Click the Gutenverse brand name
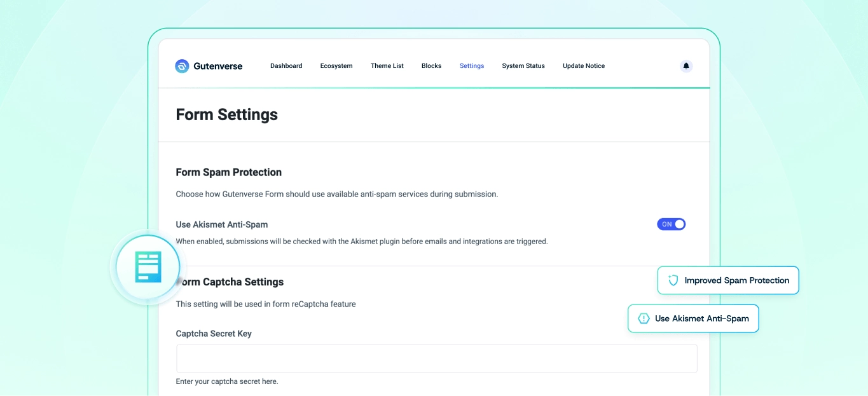Viewport: 868px width, 396px height. 218,66
